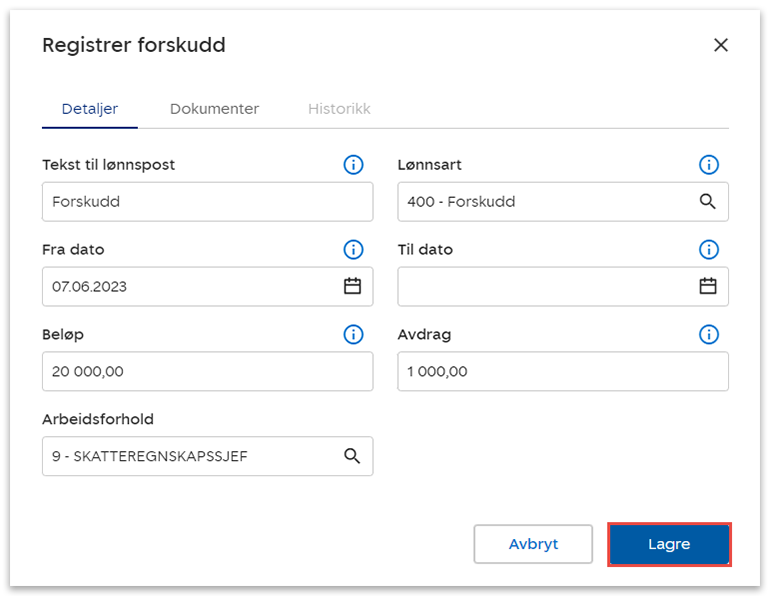Close the Registrer forskudd dialog
The width and height of the screenshot is (770, 596).
click(x=720, y=45)
